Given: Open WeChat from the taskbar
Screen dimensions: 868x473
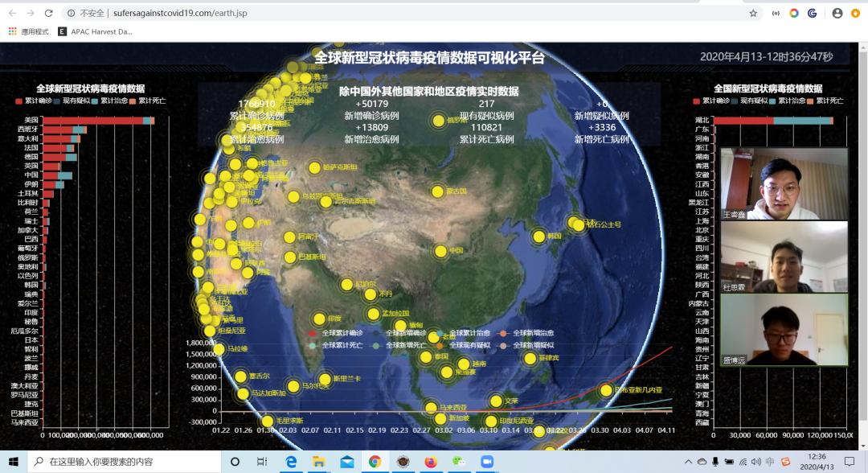Looking at the screenshot, I should (x=459, y=462).
